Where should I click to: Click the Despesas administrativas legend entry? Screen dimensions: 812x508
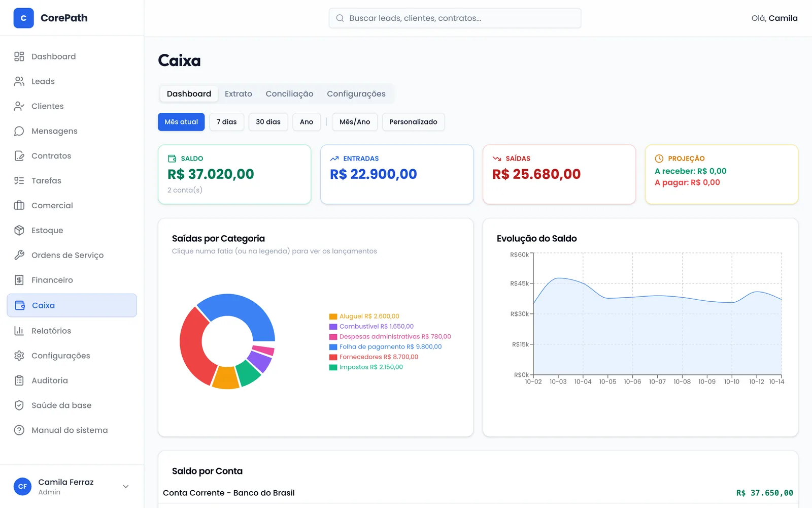click(x=390, y=337)
